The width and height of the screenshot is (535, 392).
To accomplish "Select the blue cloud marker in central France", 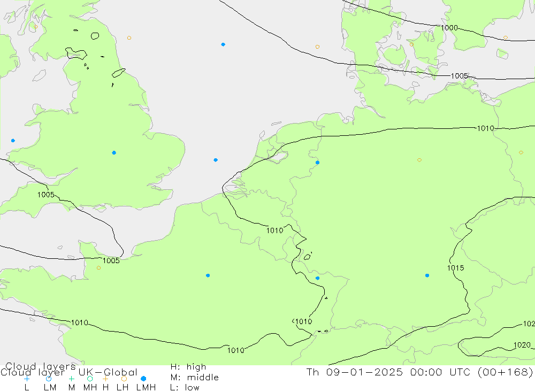I will pyautogui.click(x=208, y=275).
